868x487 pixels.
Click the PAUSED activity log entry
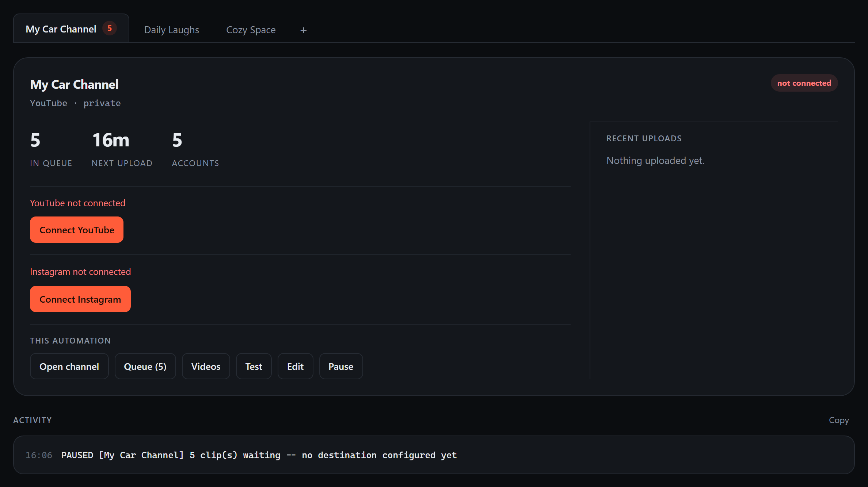pyautogui.click(x=434, y=455)
